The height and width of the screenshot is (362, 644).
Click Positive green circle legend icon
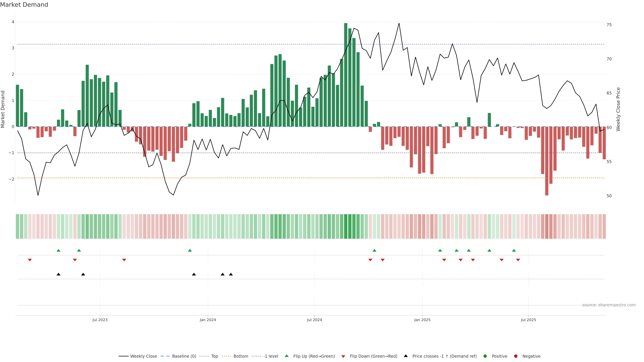[485, 356]
